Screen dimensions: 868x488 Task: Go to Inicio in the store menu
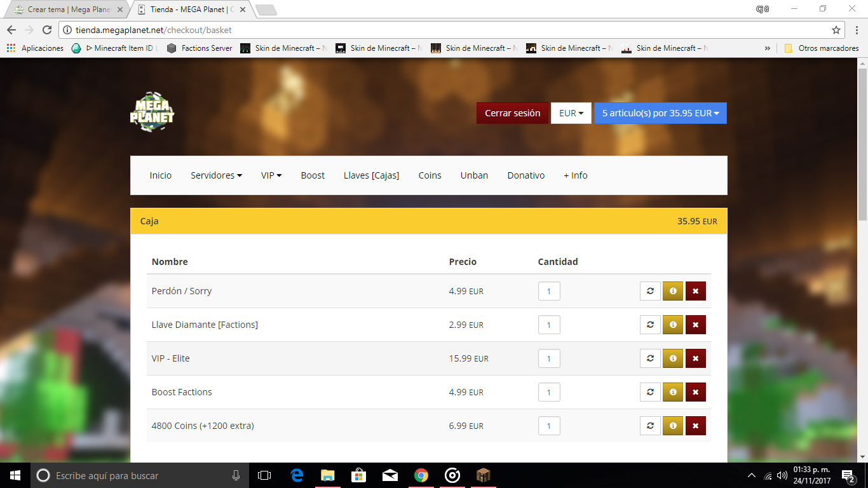(161, 175)
